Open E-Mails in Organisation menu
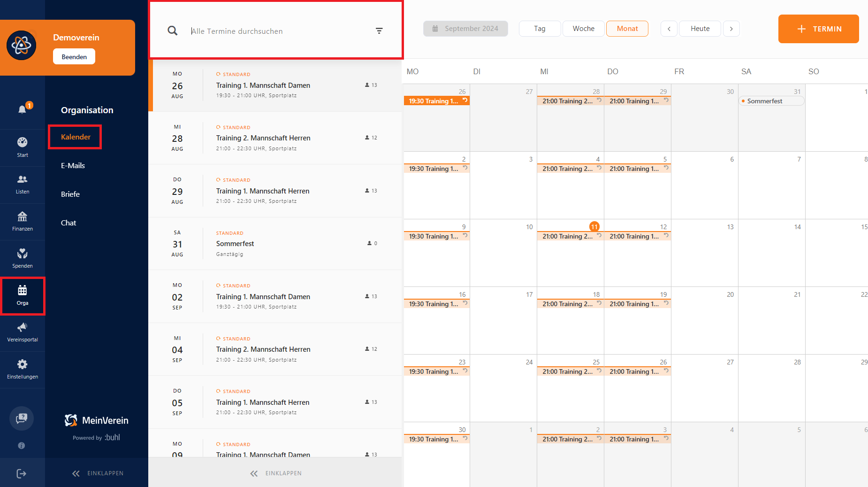This screenshot has width=868, height=487. [x=73, y=166]
